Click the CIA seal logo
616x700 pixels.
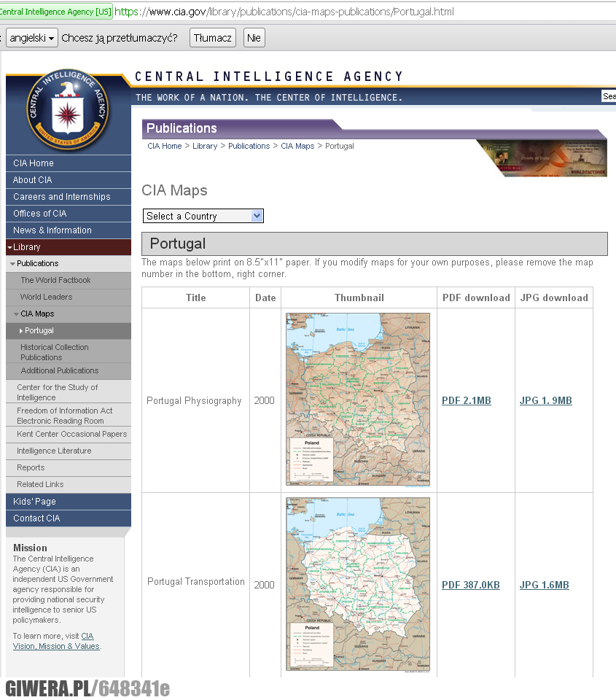68,109
